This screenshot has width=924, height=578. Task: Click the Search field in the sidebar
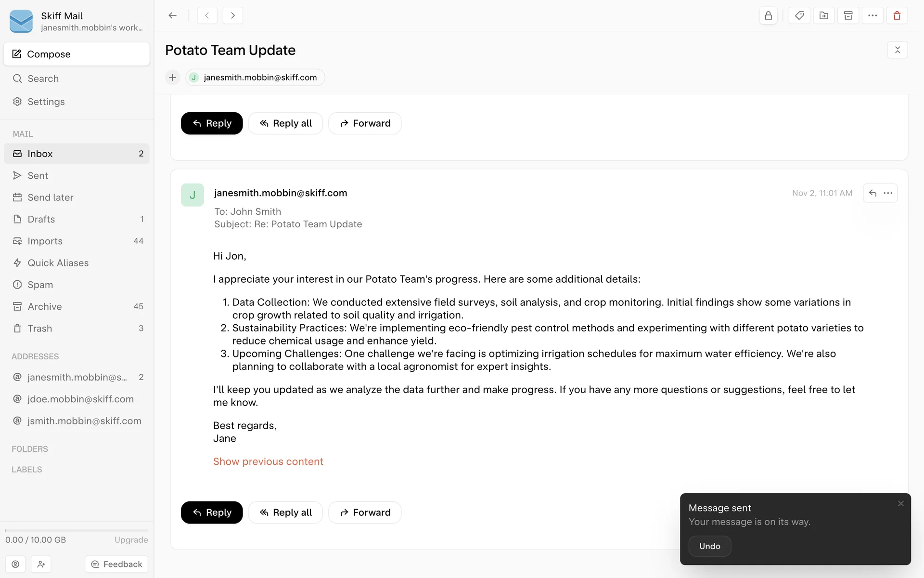click(x=43, y=79)
